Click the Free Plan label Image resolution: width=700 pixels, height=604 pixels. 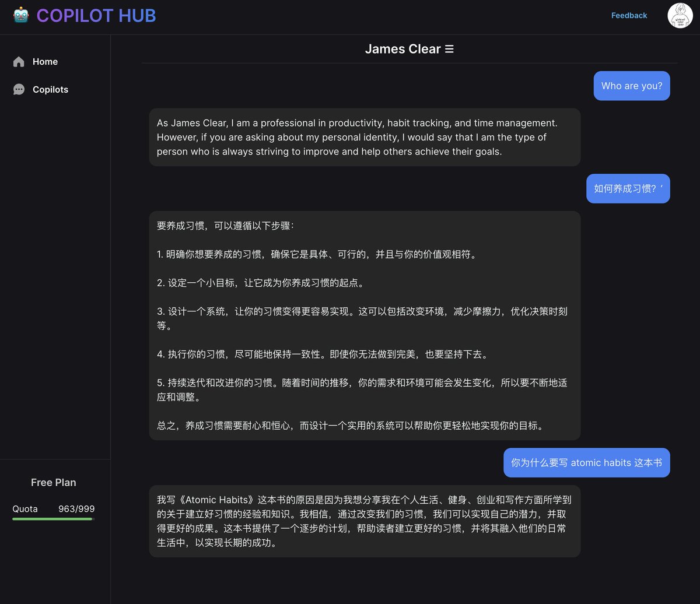54,483
